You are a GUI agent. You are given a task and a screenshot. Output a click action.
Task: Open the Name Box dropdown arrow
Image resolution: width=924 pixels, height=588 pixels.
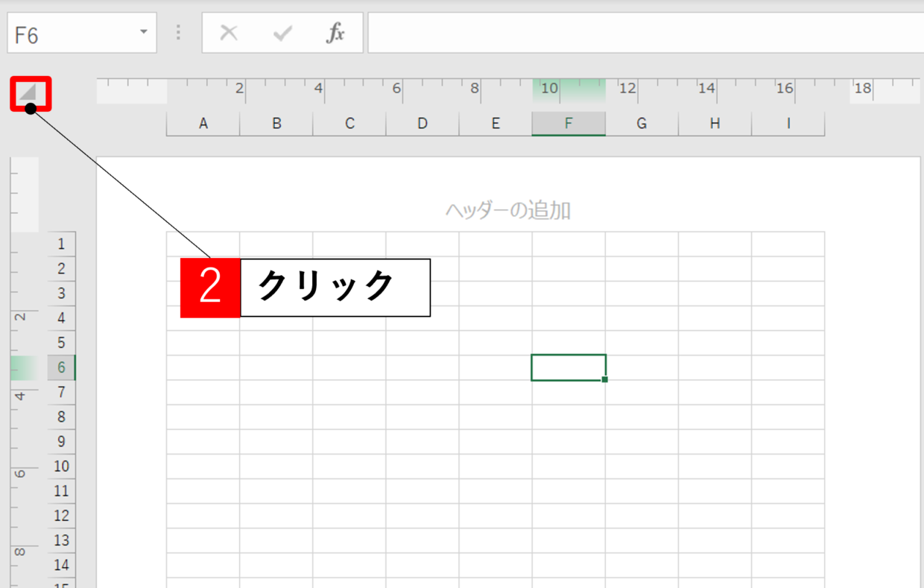pos(143,33)
